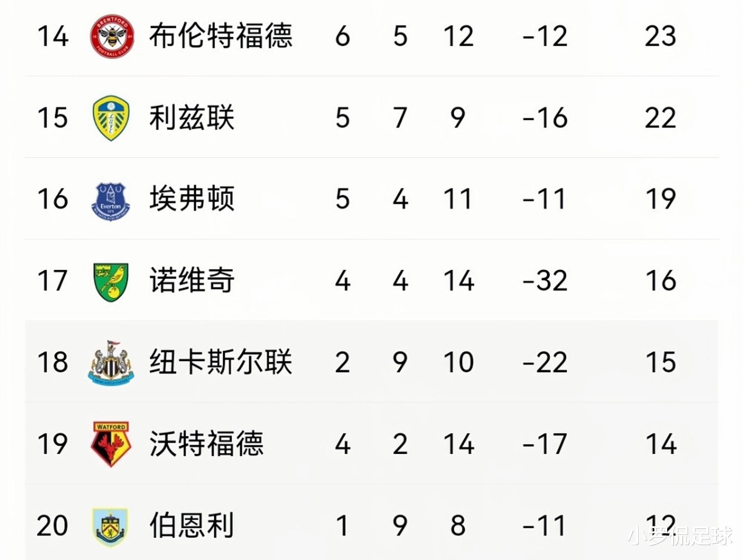The image size is (743, 560).
Task: Click the Everton blue club crest
Action: 111,201
